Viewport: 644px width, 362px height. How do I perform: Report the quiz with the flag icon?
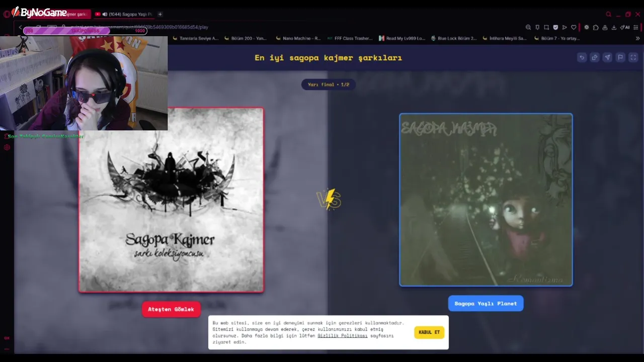[x=620, y=57]
